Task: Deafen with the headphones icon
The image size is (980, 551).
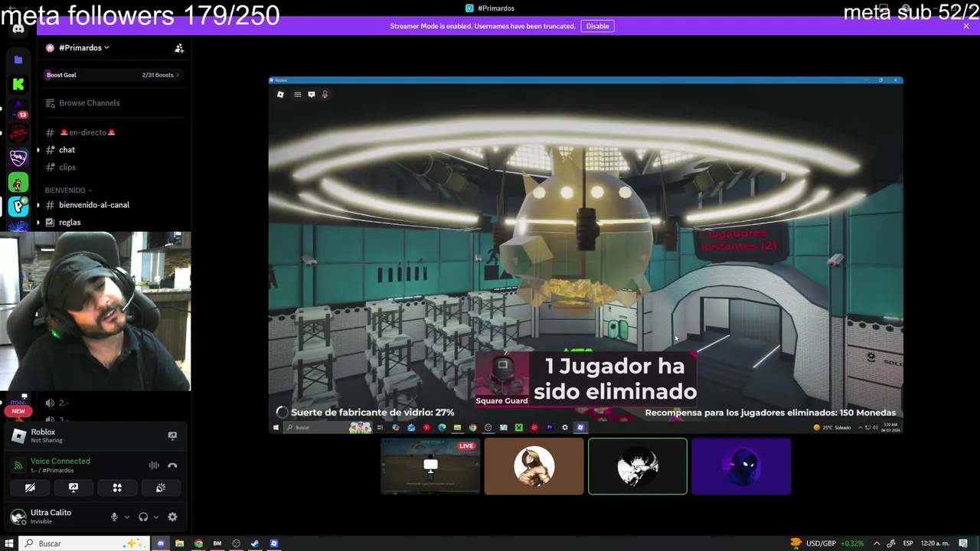Action: point(143,517)
